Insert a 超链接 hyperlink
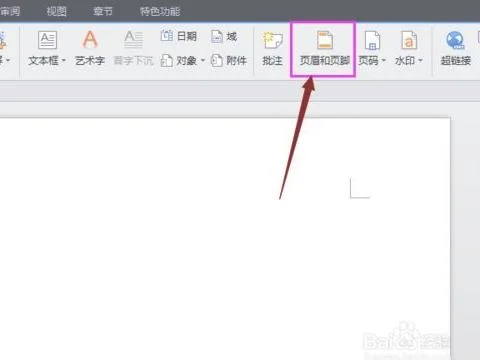This screenshot has width=480, height=360. [x=456, y=49]
